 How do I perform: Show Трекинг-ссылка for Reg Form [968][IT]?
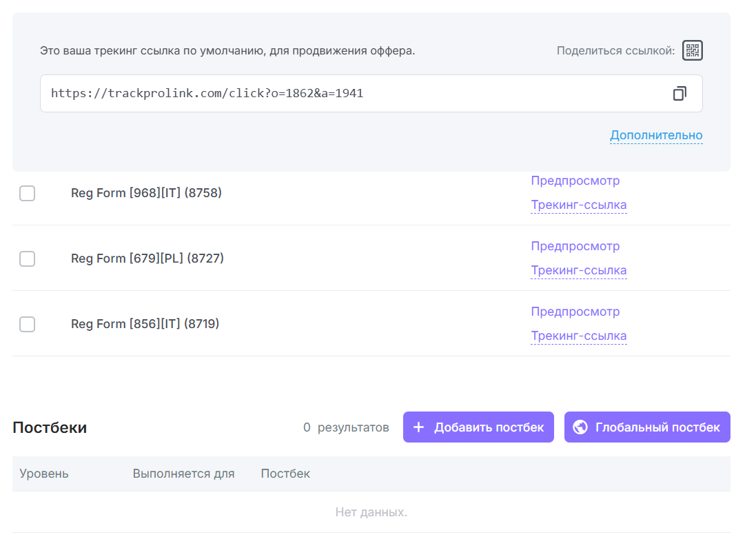click(x=578, y=205)
